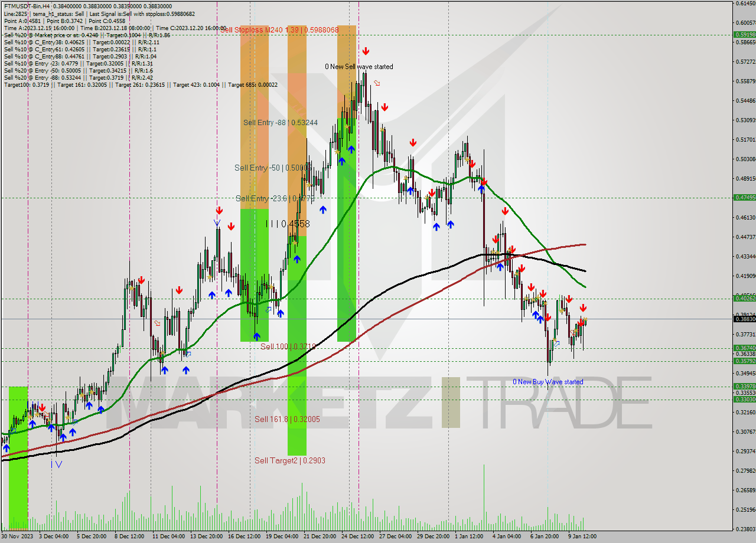The height and width of the screenshot is (543, 756).
Task: Click the 0.41909 price axis label
Action: [x=746, y=276]
